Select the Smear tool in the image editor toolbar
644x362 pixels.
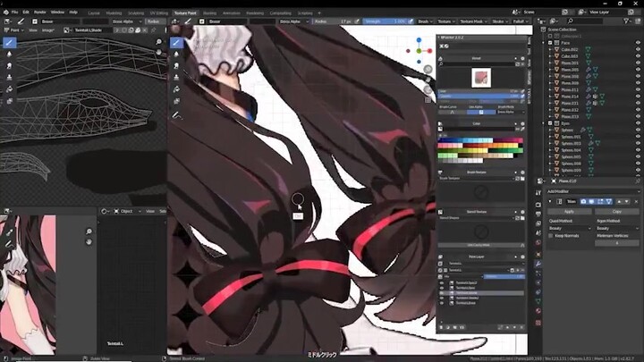9,65
